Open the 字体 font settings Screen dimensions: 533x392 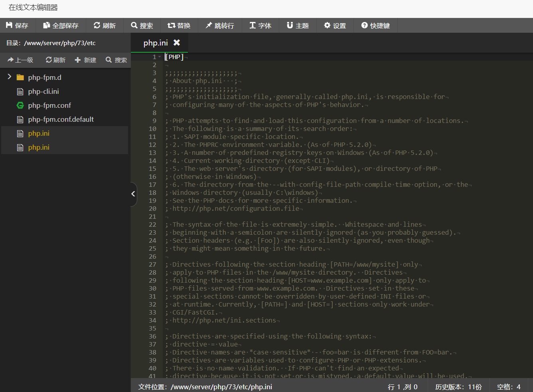[x=261, y=26]
